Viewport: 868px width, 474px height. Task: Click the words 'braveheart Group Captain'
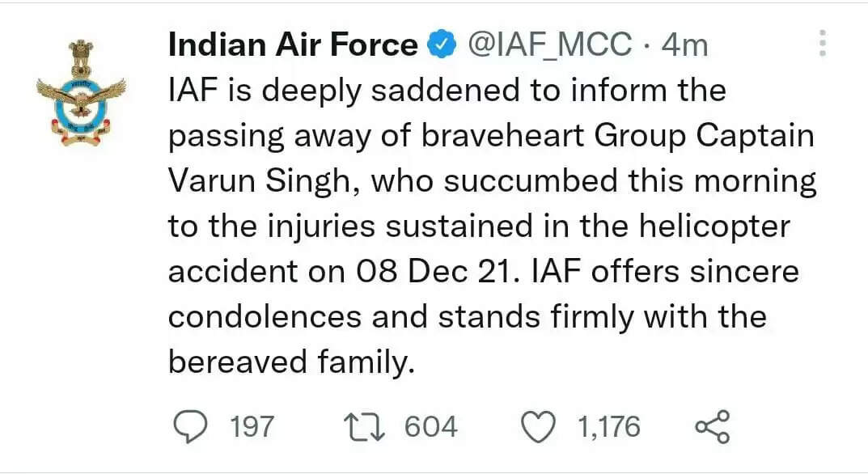(x=618, y=136)
